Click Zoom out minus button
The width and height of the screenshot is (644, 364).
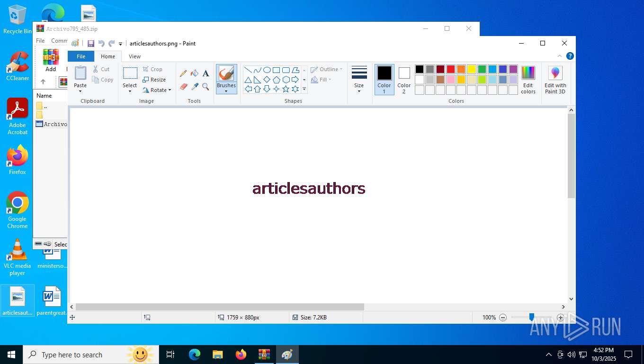click(x=503, y=318)
